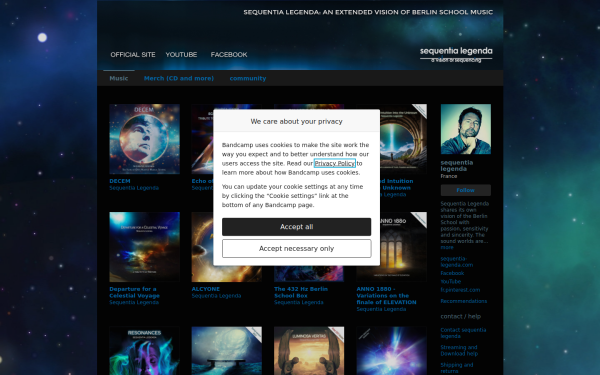Open the blue starburst album cover

click(x=392, y=351)
